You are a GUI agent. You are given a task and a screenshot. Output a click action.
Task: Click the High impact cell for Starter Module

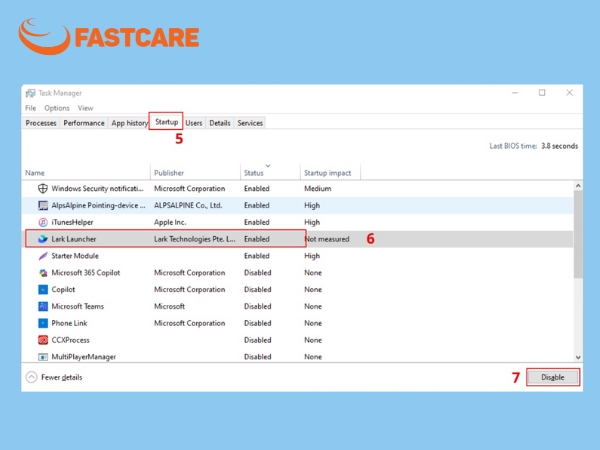tap(312, 256)
